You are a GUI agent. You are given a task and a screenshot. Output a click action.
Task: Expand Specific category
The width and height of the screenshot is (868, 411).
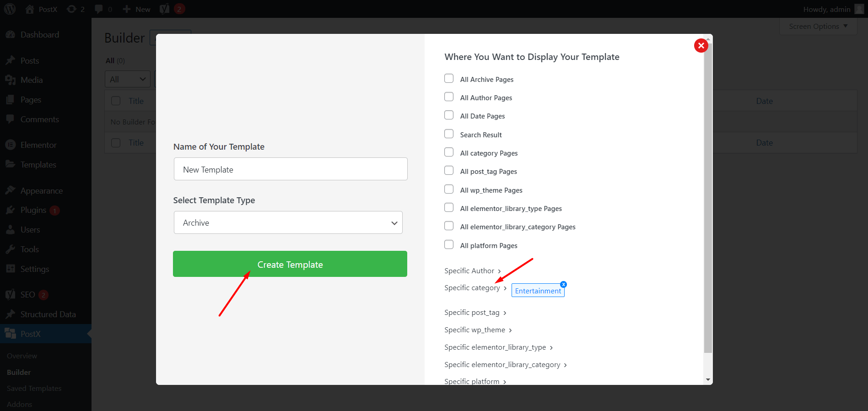(x=475, y=288)
